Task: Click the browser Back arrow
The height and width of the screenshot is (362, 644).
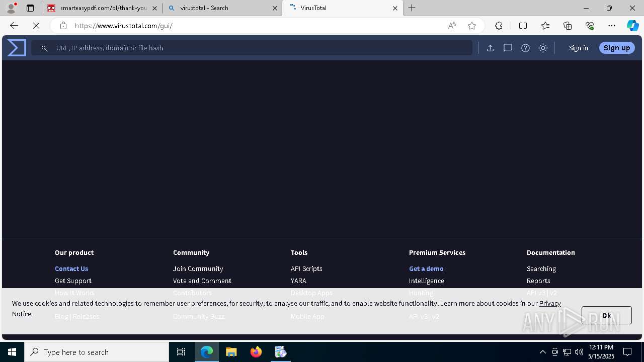Action: coord(14,26)
